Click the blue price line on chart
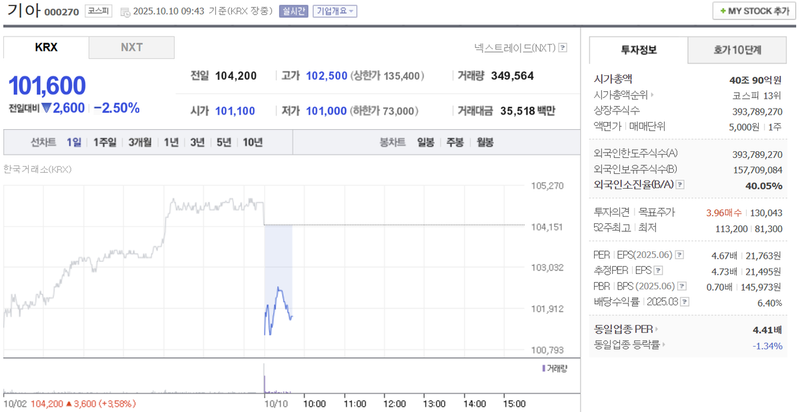The height and width of the screenshot is (412, 800). (x=278, y=302)
